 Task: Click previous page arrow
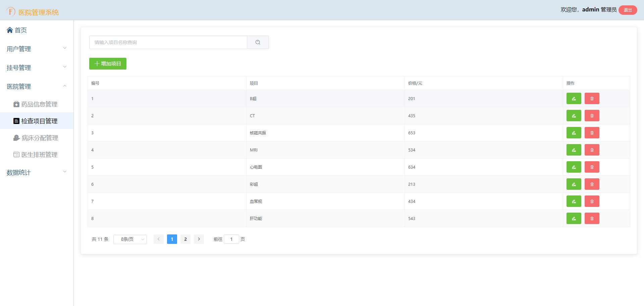(159, 239)
